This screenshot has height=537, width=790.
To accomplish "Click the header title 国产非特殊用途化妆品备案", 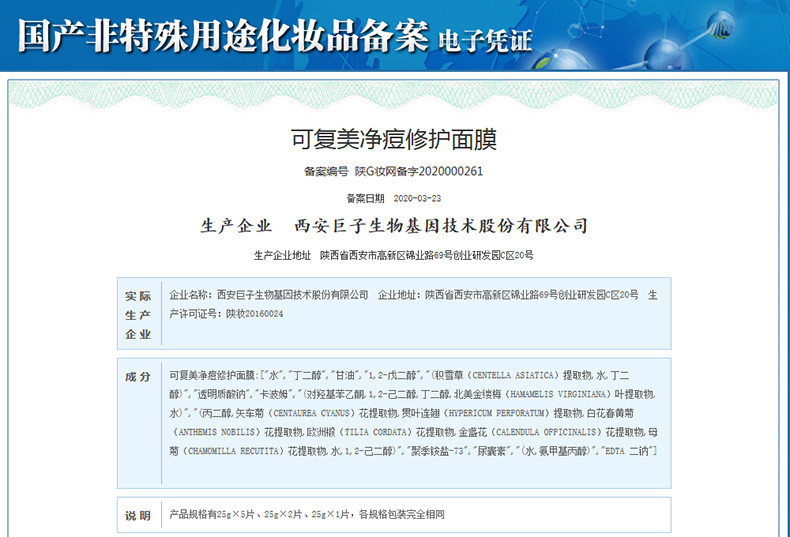I will [223, 36].
